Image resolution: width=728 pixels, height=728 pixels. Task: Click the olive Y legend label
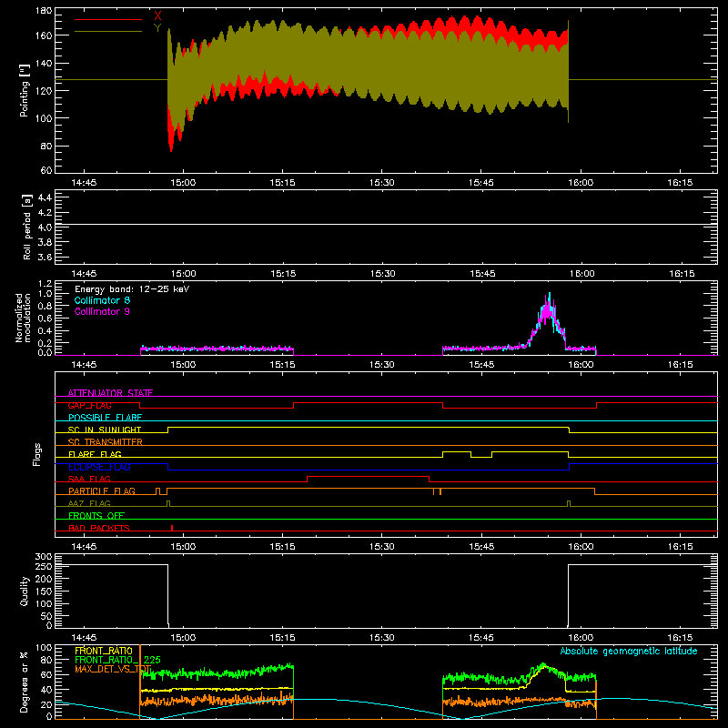tap(157, 28)
